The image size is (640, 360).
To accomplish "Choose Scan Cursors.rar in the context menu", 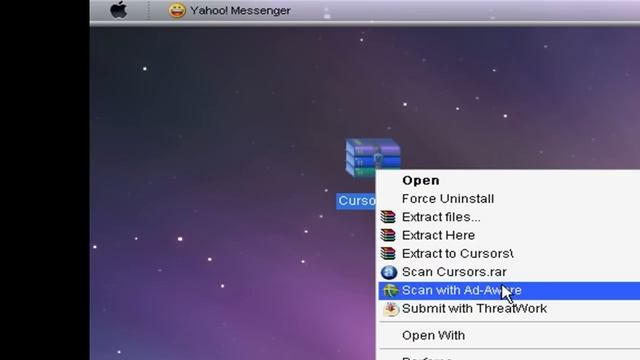I will [454, 272].
